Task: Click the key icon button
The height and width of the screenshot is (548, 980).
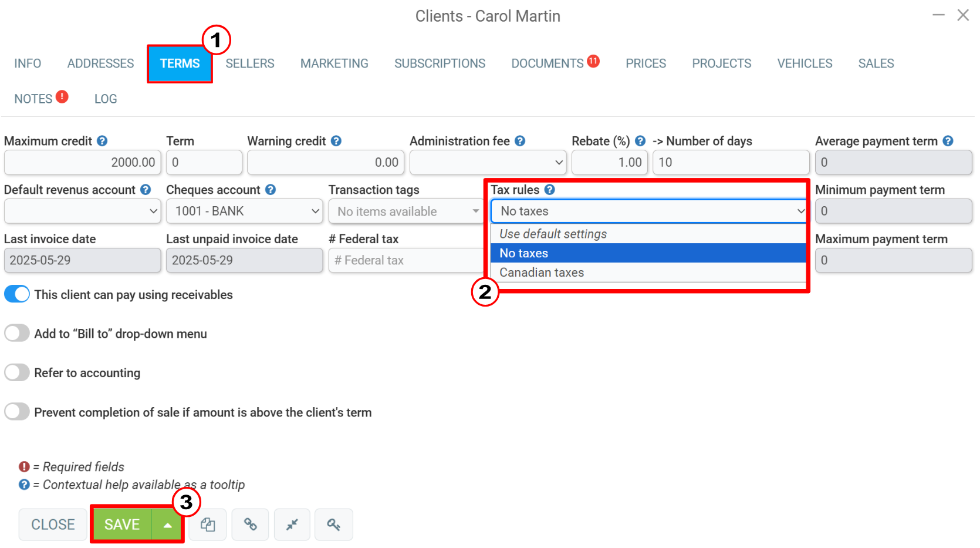Action: 334,525
